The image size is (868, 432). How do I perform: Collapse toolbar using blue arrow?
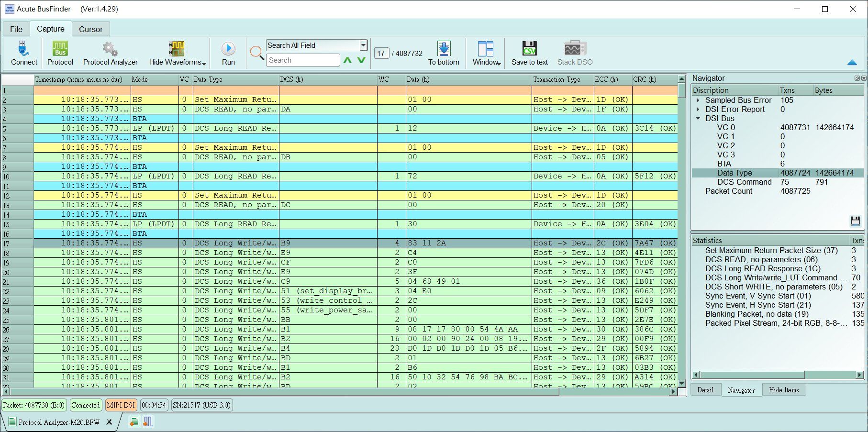tap(853, 62)
